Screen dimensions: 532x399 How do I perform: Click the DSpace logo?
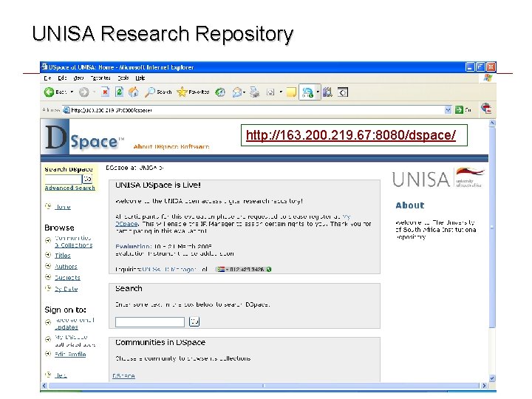85,138
